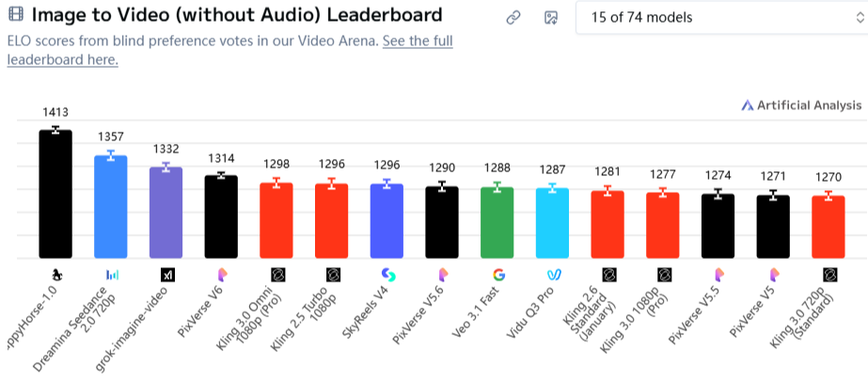Click the Vidu Q3 Pro logo icon

click(x=554, y=275)
